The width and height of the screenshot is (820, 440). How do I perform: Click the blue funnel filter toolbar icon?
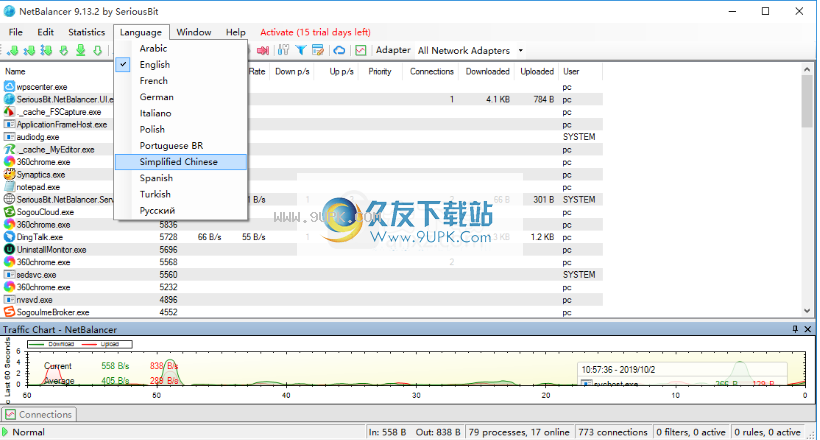tap(301, 50)
